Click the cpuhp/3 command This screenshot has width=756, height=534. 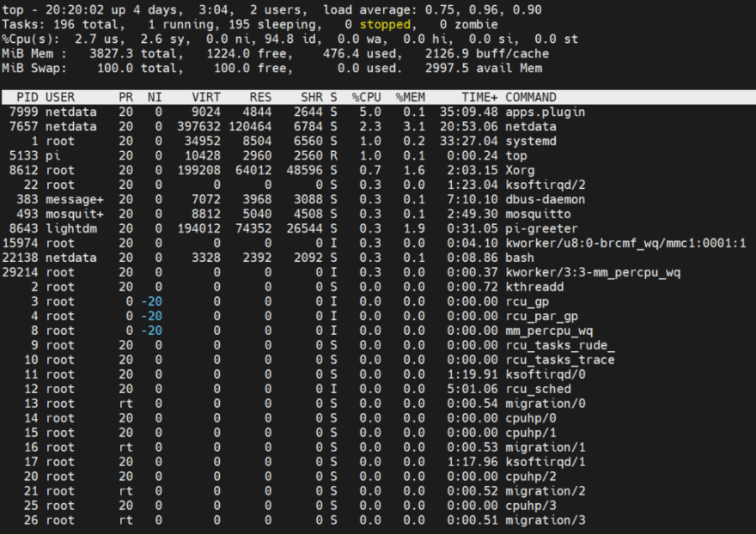point(531,506)
